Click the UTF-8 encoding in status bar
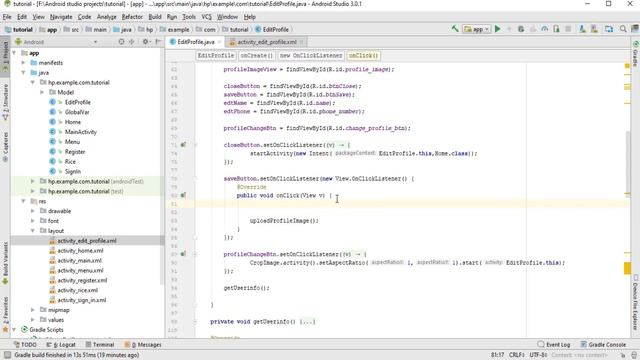This screenshot has width=640, height=360. 538,355
